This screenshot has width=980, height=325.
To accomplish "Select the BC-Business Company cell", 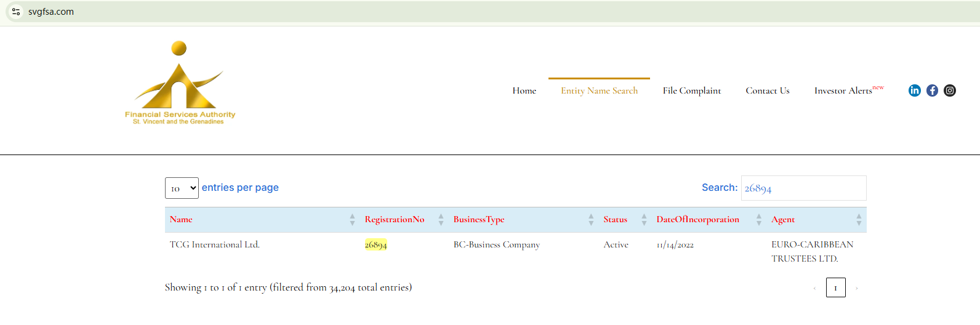I will pos(497,245).
